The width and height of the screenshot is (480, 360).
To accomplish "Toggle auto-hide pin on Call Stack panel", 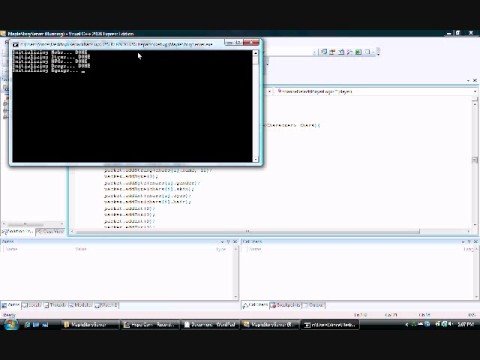I will pos(469,241).
